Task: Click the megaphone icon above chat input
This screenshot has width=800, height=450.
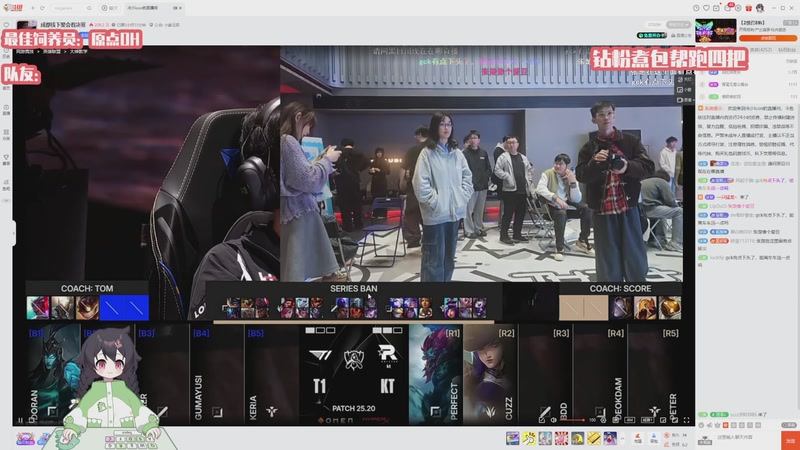Action: click(x=709, y=424)
